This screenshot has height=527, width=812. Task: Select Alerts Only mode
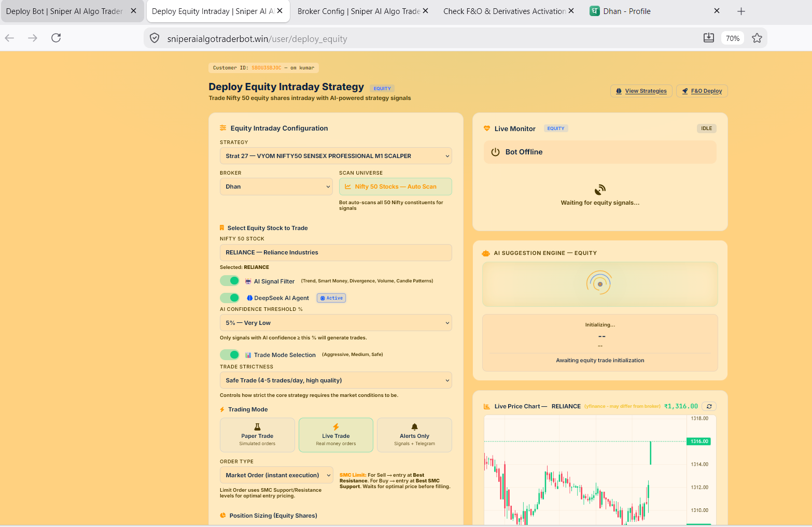pos(414,435)
